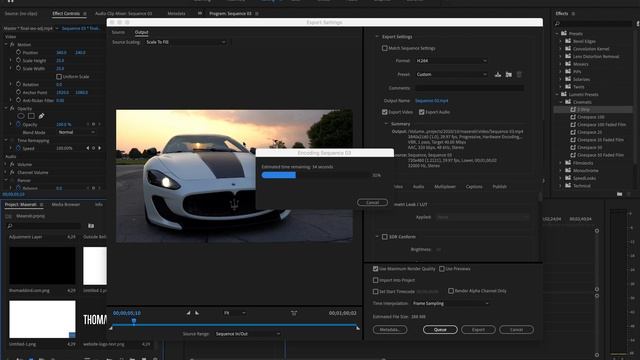Expand Filmstocks presets folder
The height and width of the screenshot is (360, 640).
(560, 163)
